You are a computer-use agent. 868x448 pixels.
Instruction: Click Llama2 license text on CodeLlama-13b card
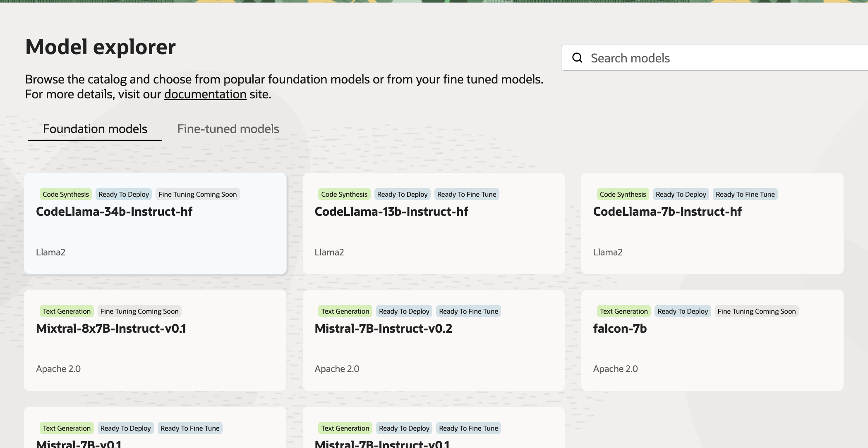(329, 252)
